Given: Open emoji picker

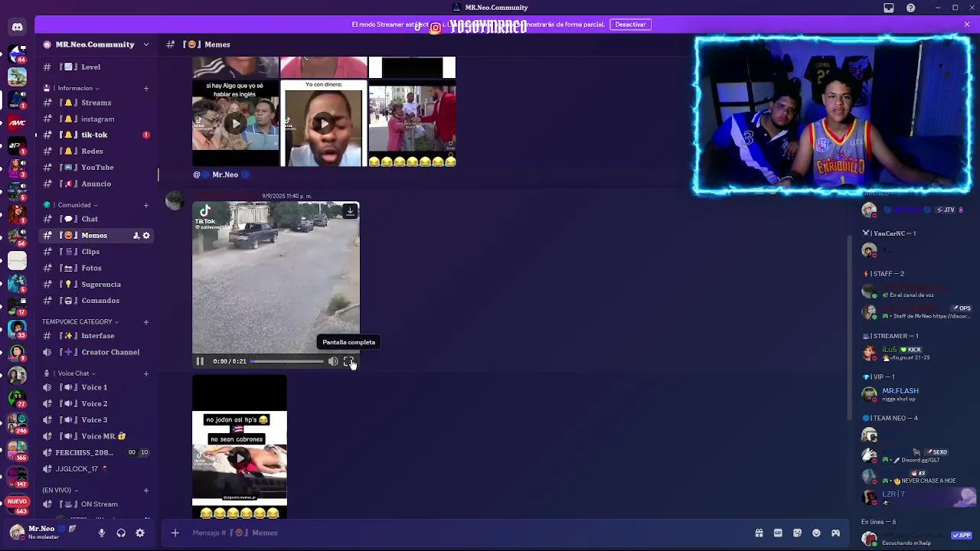Looking at the screenshot, I should pos(816,533).
